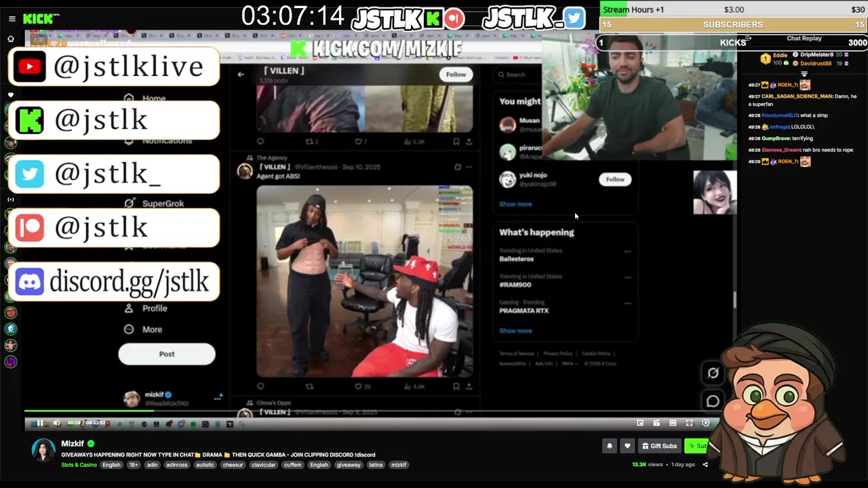
Task: Share the first VILLEN post
Action: 469,142
